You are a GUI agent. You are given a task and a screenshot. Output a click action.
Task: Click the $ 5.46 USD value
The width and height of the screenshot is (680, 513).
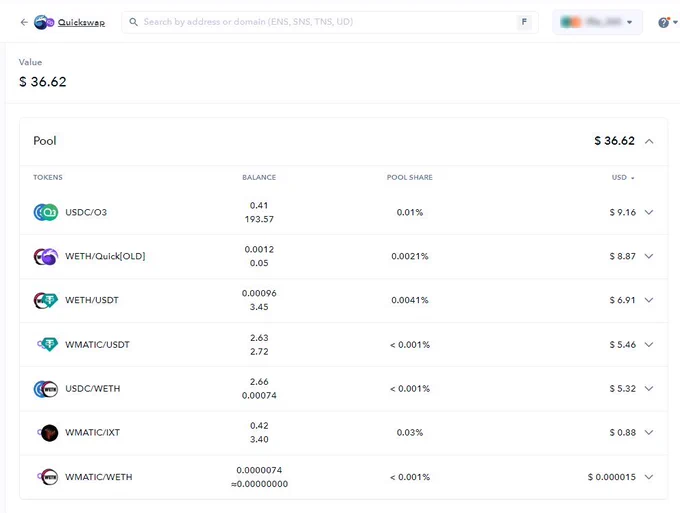[x=622, y=345]
